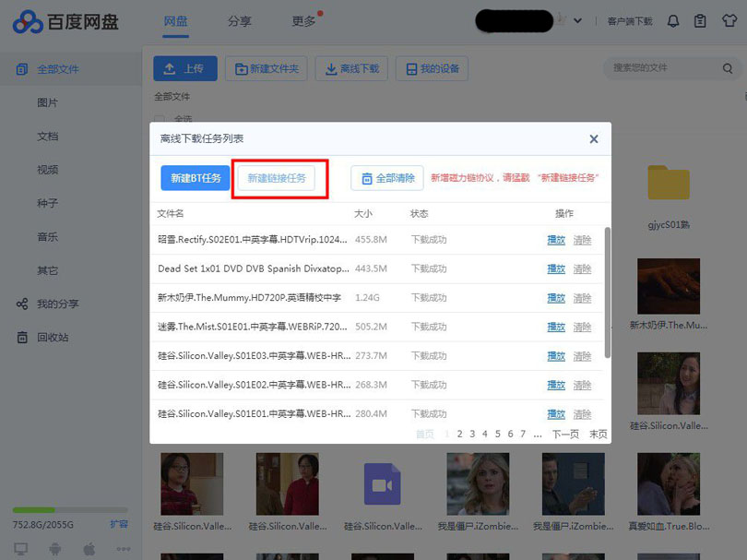Click the 上传 upload button

[185, 68]
